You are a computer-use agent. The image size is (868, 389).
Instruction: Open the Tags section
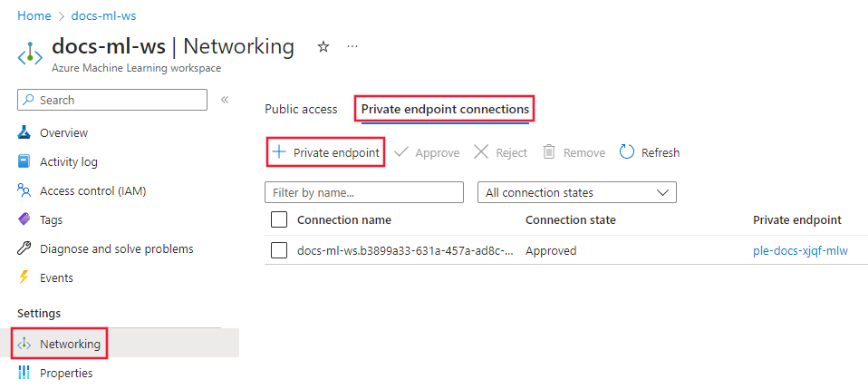[52, 219]
